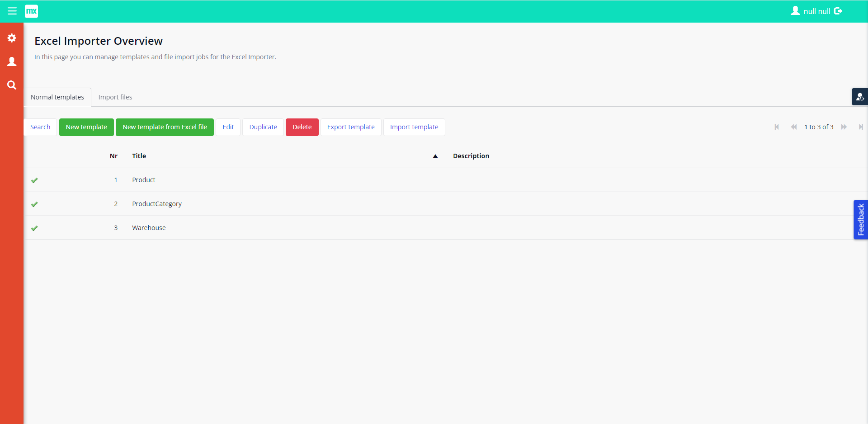Screen dimensions: 868x424
Task: Open the Settings gear in the left sidebar
Action: 12,38
